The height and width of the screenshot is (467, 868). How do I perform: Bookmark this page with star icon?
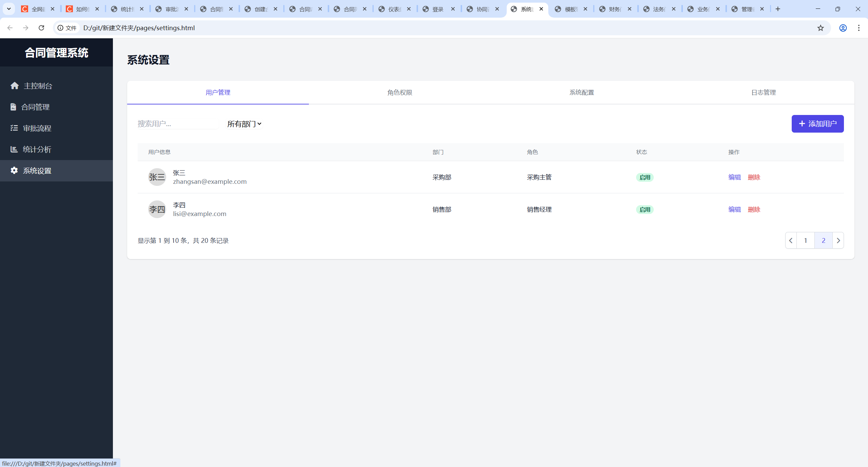pyautogui.click(x=820, y=28)
